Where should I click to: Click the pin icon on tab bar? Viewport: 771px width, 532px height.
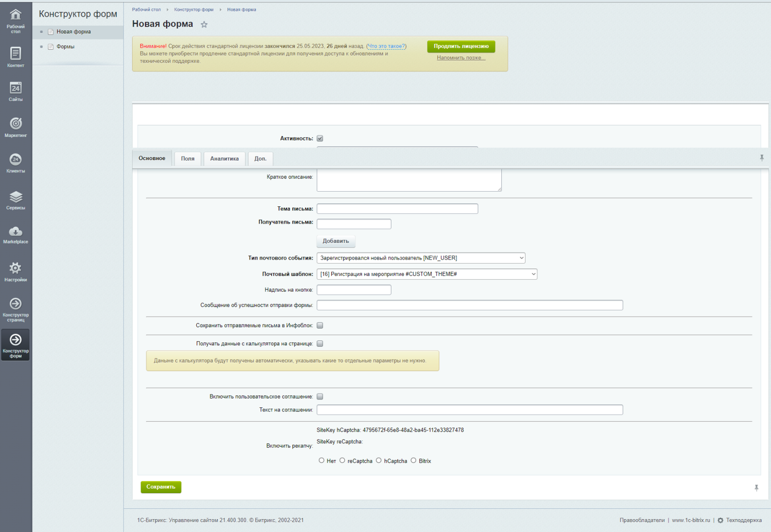tap(762, 158)
